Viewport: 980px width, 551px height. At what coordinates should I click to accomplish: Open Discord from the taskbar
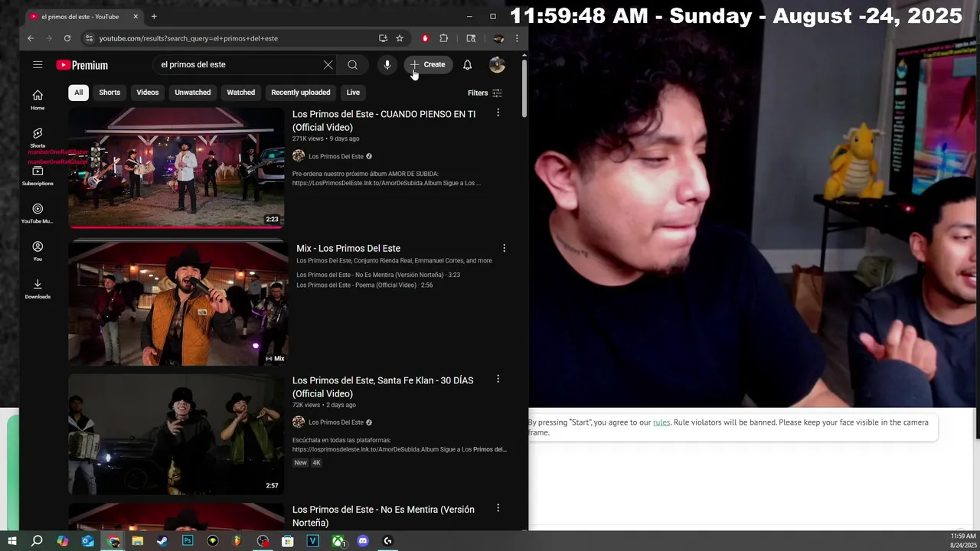click(363, 541)
